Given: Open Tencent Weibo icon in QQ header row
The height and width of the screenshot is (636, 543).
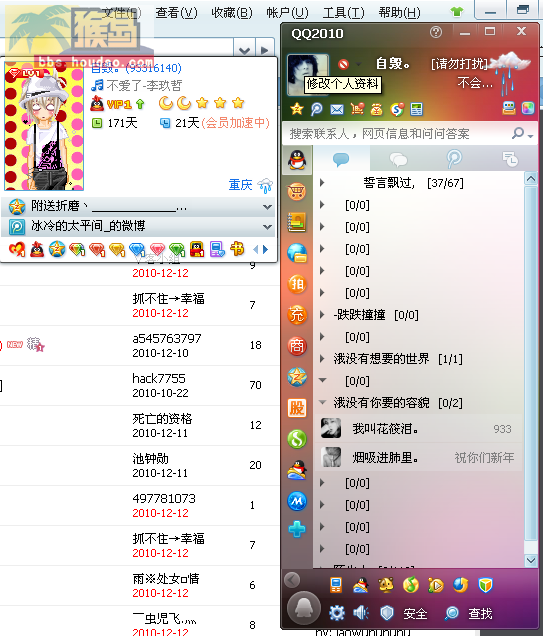Looking at the screenshot, I should [316, 109].
